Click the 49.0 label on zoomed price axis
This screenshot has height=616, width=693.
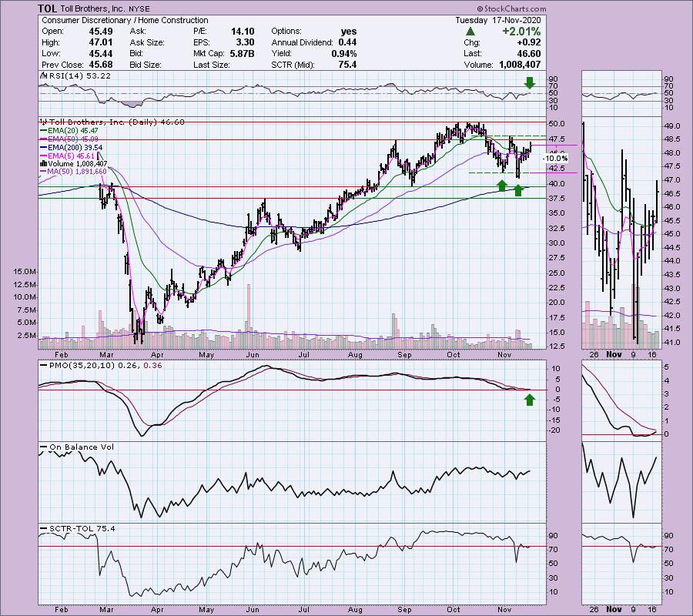click(672, 126)
